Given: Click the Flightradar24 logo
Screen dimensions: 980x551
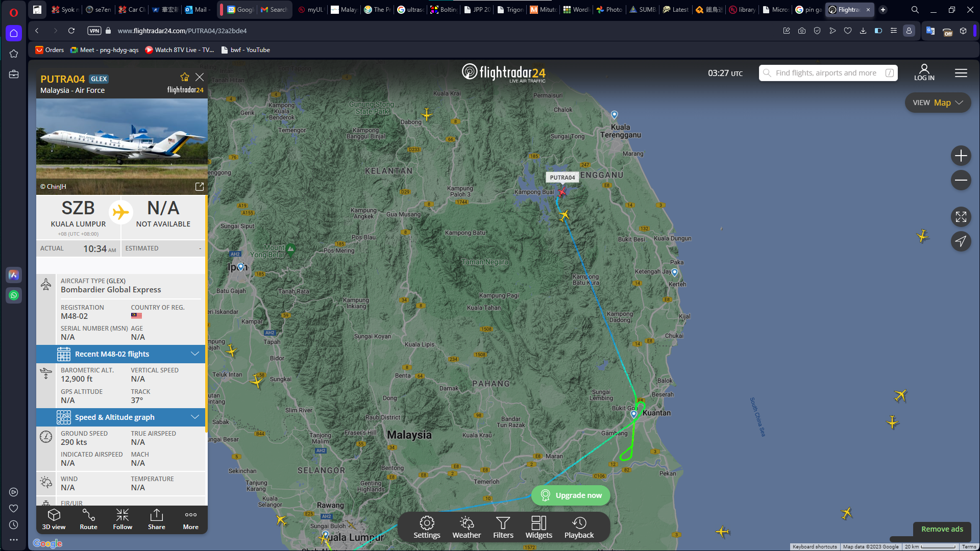Looking at the screenshot, I should [x=504, y=73].
